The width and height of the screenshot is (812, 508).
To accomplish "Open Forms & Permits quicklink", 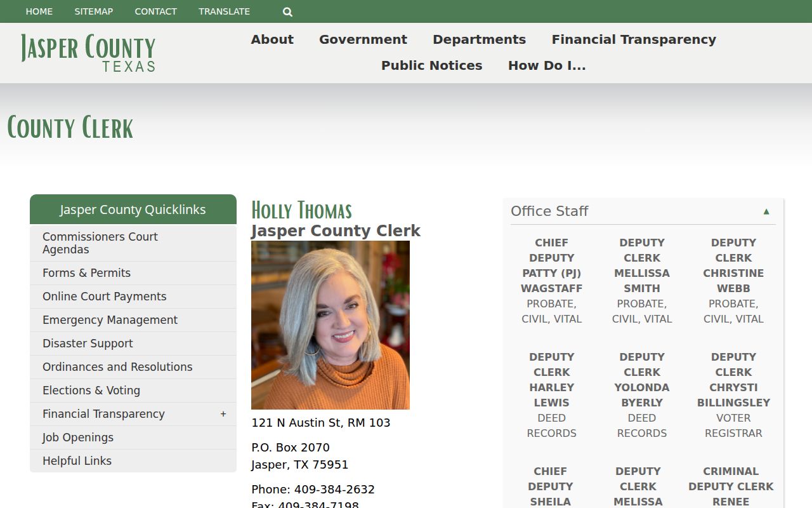I will pyautogui.click(x=133, y=273).
